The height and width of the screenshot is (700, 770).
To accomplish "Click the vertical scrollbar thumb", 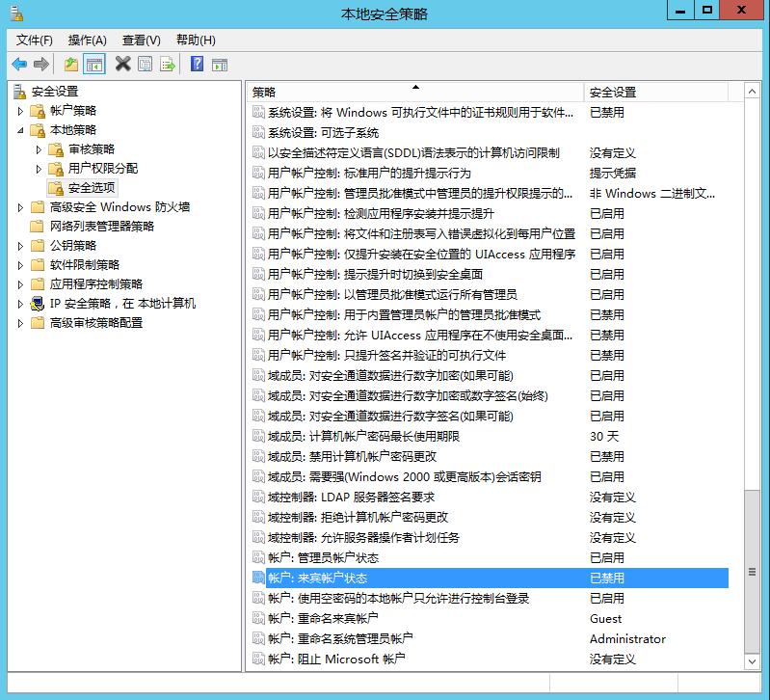I will (x=752, y=572).
